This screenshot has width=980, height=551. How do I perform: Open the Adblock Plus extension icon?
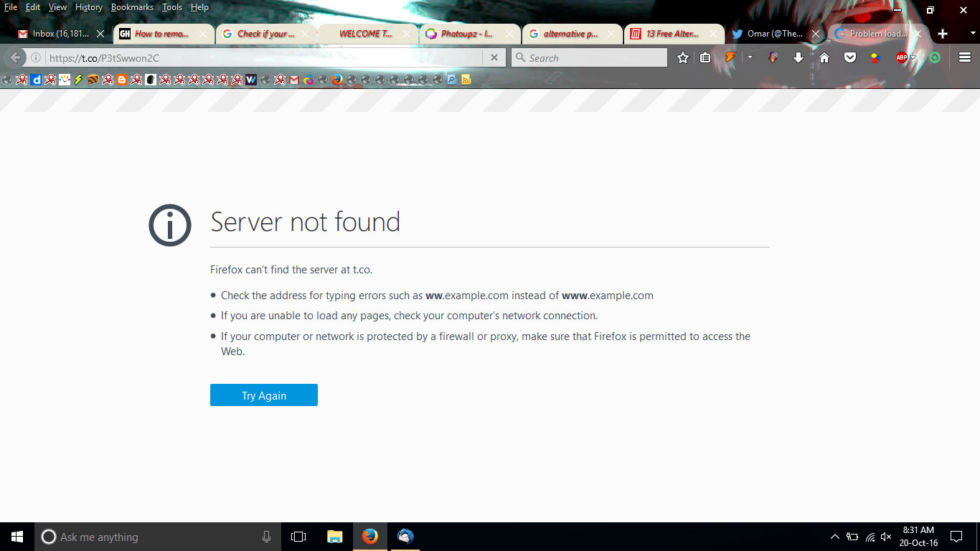pyautogui.click(x=901, y=57)
